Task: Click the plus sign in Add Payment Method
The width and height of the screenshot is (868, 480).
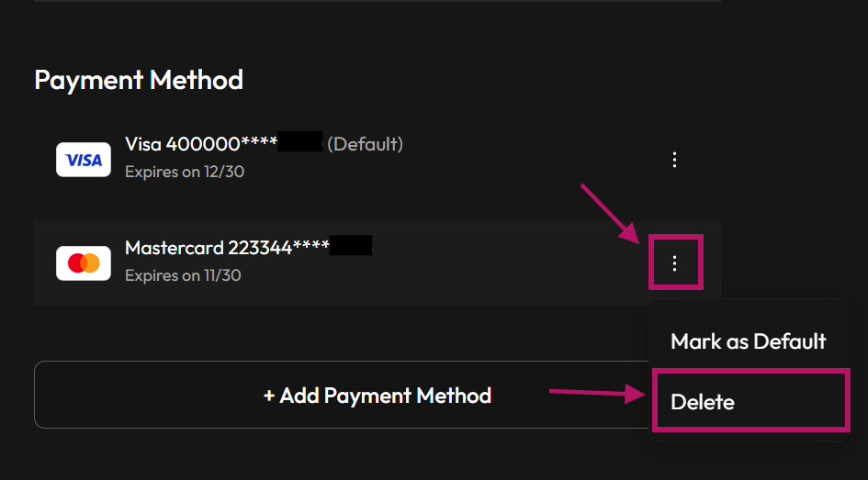Action: coord(269,396)
